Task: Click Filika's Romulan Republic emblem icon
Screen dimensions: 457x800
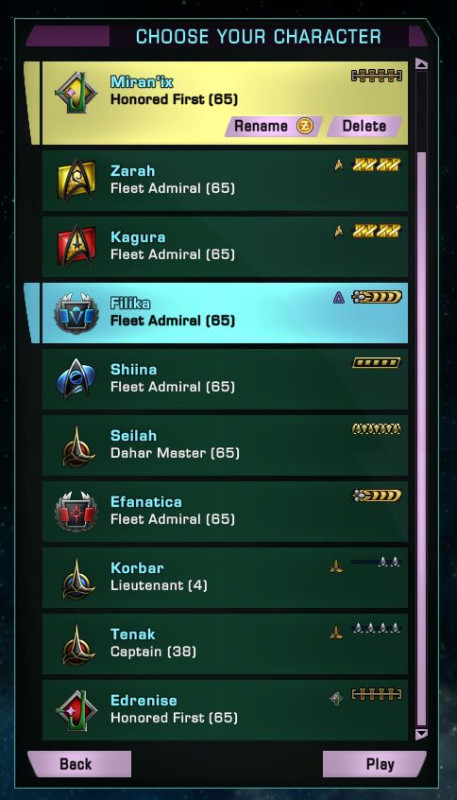Action: [x=76, y=313]
